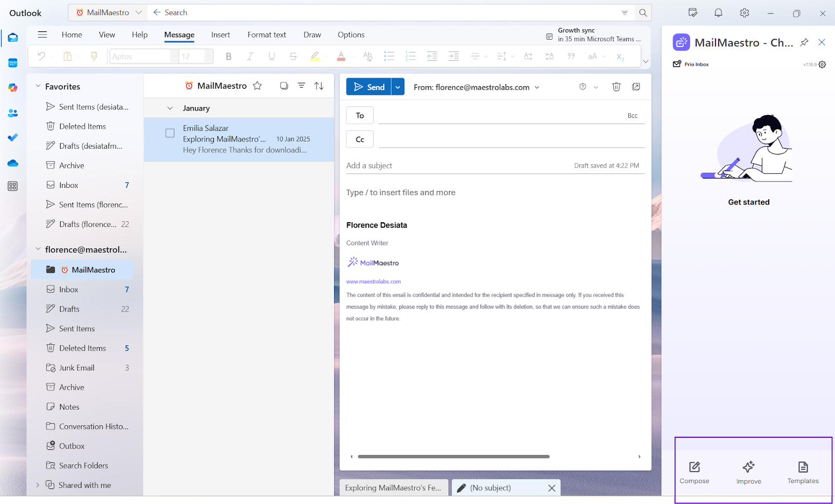Toggle the hamburger navigation pane button
Viewport: 835px width, 504px height.
42,34
